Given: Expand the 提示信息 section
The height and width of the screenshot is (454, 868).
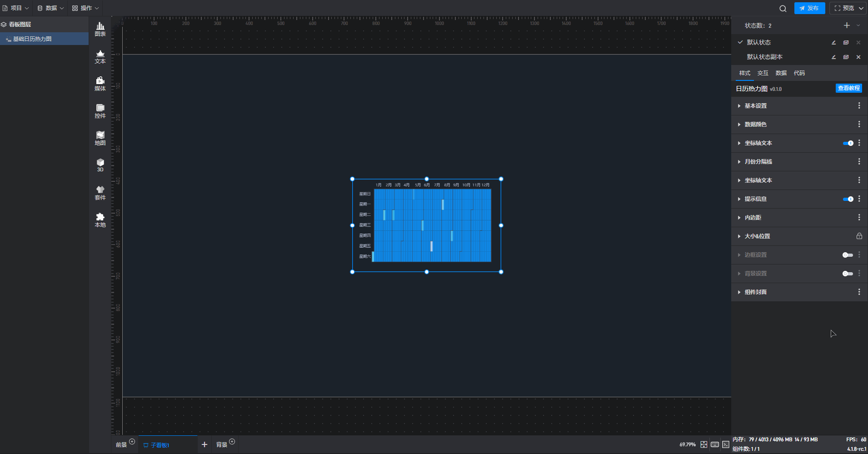Looking at the screenshot, I should (x=739, y=199).
